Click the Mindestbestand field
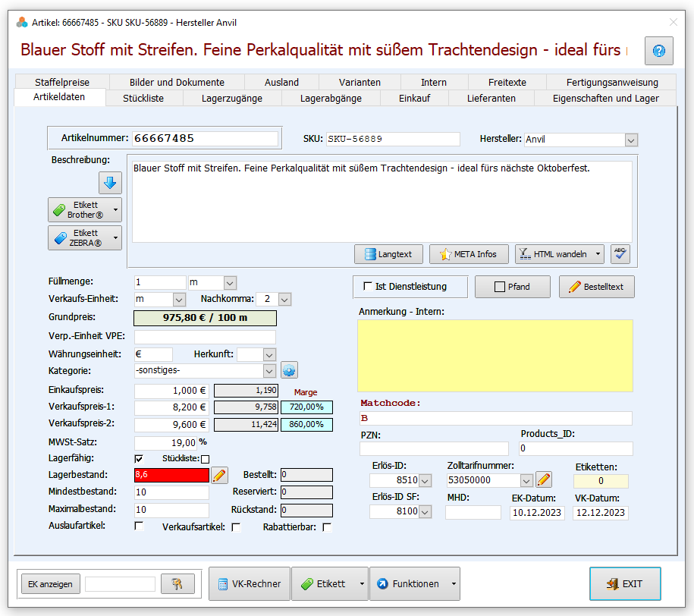 pyautogui.click(x=171, y=492)
